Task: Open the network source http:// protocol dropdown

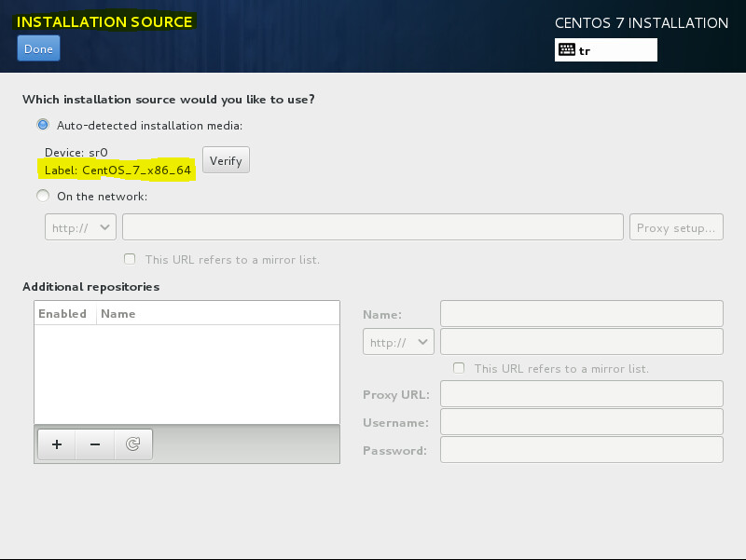Action: pos(80,227)
